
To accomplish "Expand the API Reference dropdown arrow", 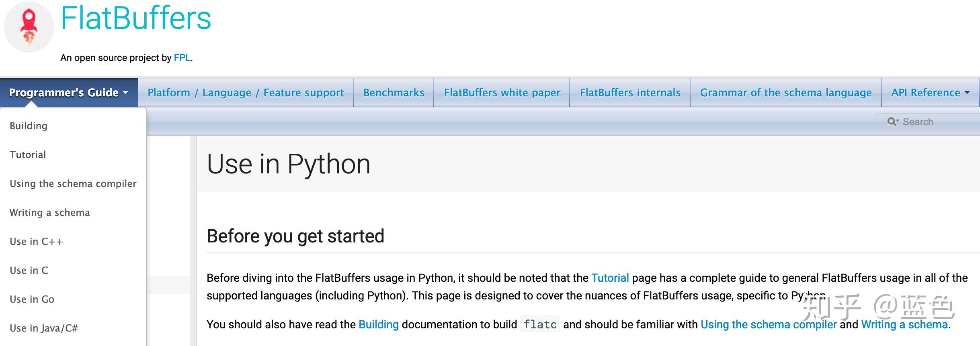I will (x=967, y=92).
